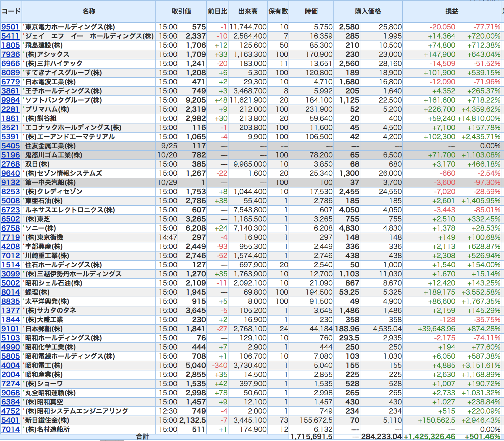The height and width of the screenshot is (441, 504).
Task: Click the 時価 column header
Action: click(x=311, y=11)
